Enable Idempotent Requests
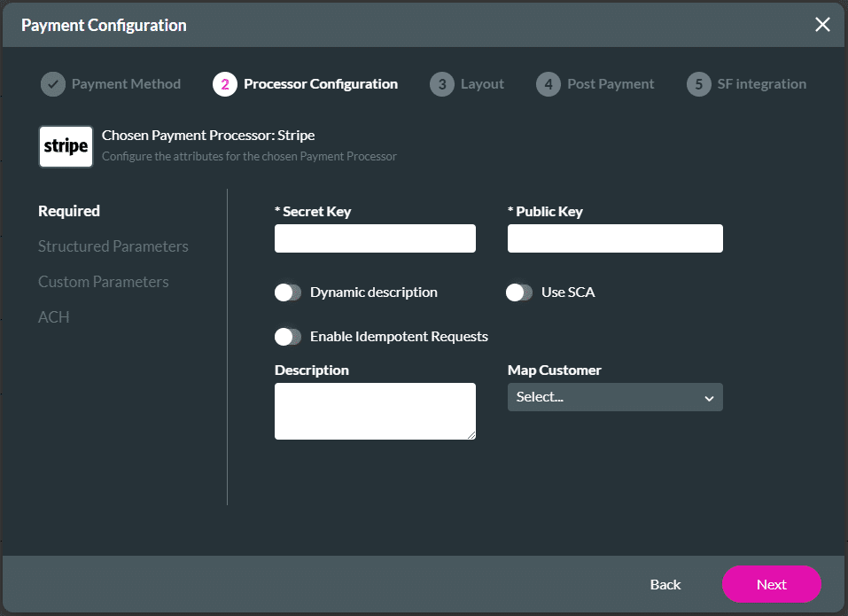 point(288,336)
